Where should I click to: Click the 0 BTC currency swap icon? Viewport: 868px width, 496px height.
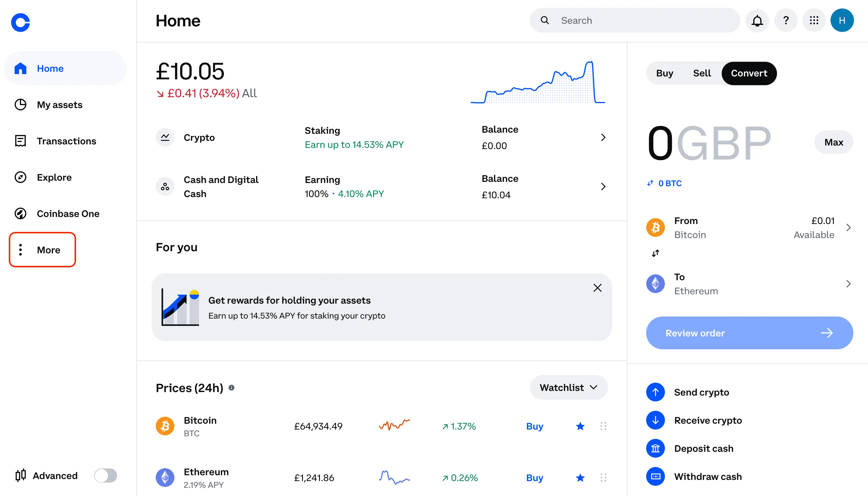point(650,183)
